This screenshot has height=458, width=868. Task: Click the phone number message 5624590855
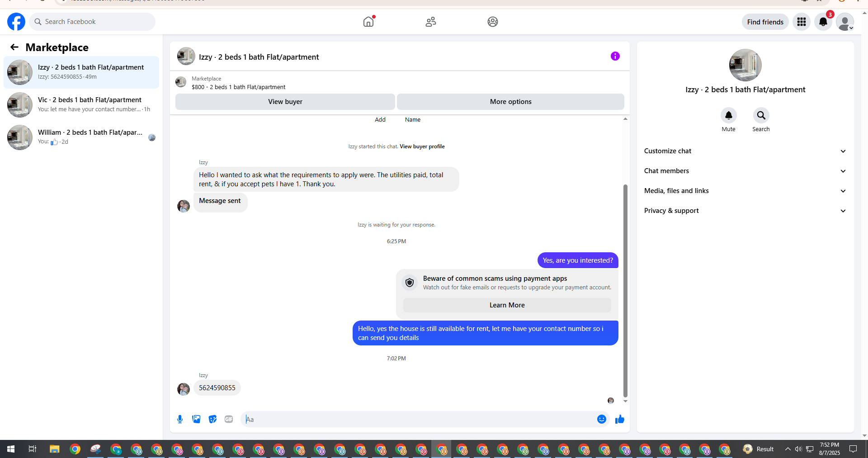pos(217,388)
